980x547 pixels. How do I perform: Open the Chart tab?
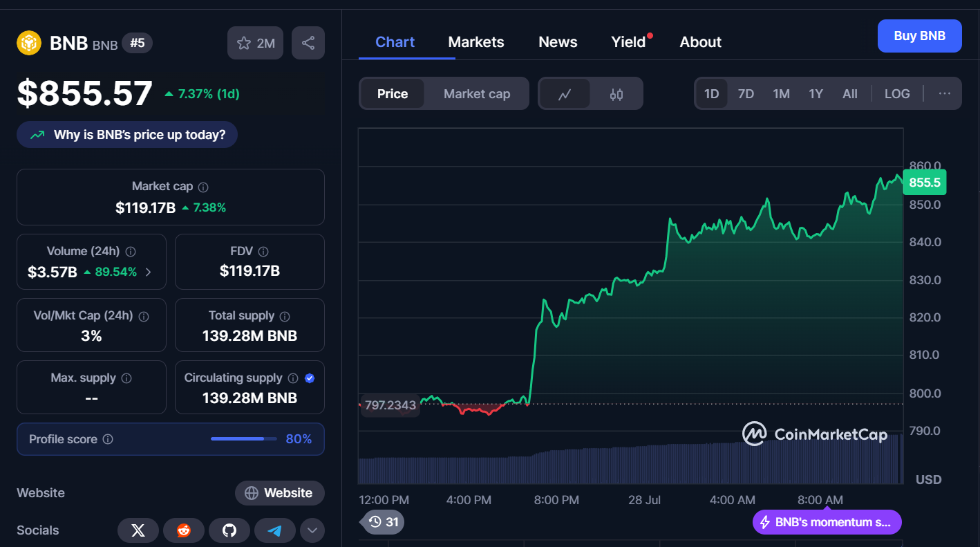[x=395, y=41]
